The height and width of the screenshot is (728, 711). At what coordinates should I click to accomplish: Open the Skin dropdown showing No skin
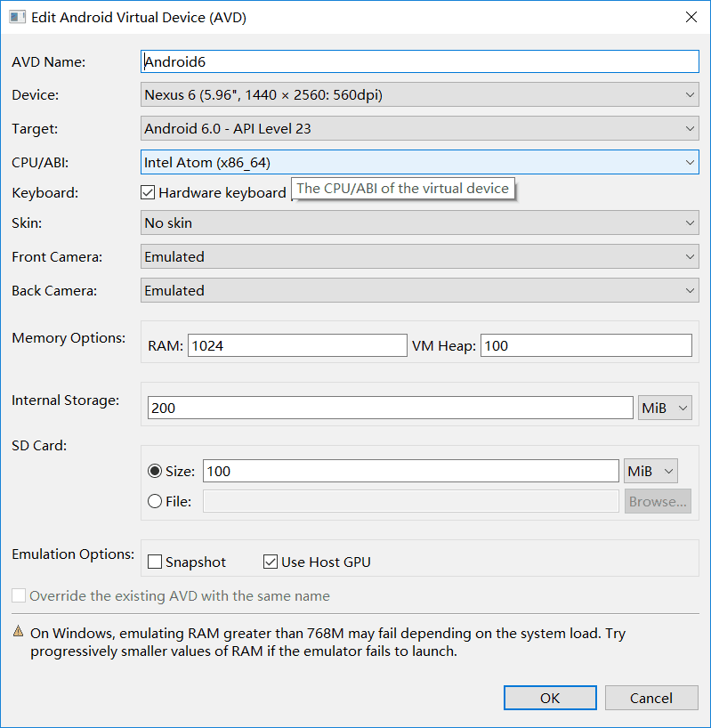pyautogui.click(x=419, y=222)
